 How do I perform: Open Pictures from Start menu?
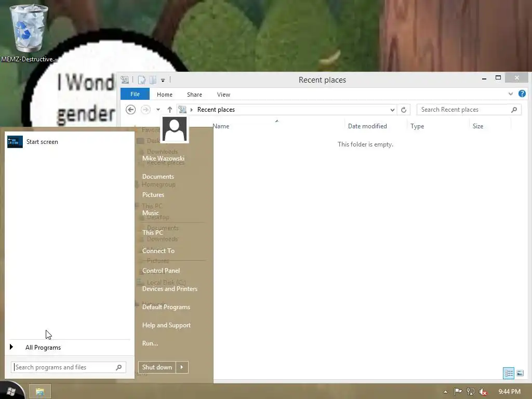[153, 195]
